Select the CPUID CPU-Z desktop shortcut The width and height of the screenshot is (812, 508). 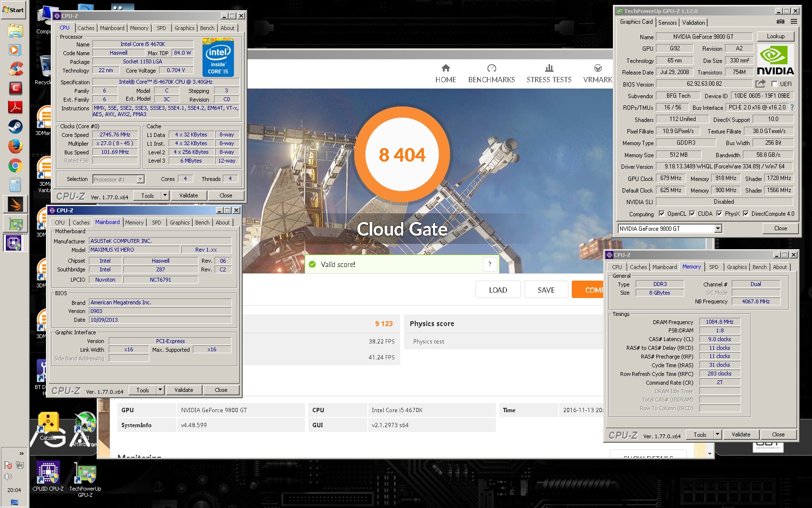(x=48, y=477)
